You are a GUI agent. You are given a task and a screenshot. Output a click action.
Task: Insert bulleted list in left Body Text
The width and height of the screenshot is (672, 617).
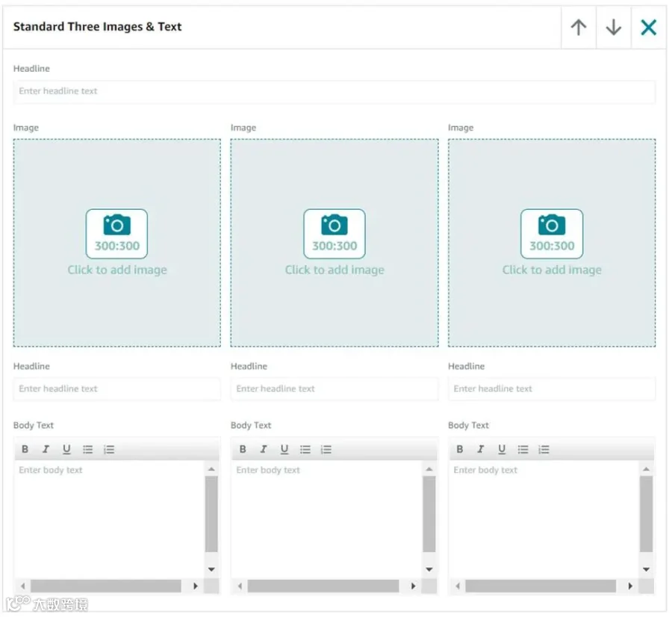[x=88, y=450]
